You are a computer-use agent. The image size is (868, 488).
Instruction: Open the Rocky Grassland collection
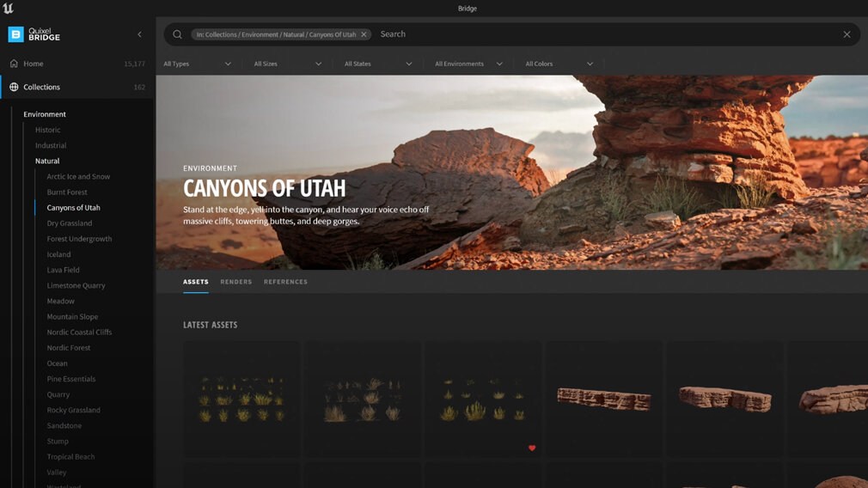(x=74, y=410)
